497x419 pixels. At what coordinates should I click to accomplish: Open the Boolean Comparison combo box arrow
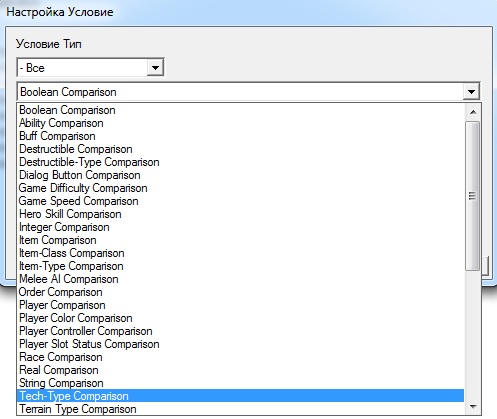471,92
